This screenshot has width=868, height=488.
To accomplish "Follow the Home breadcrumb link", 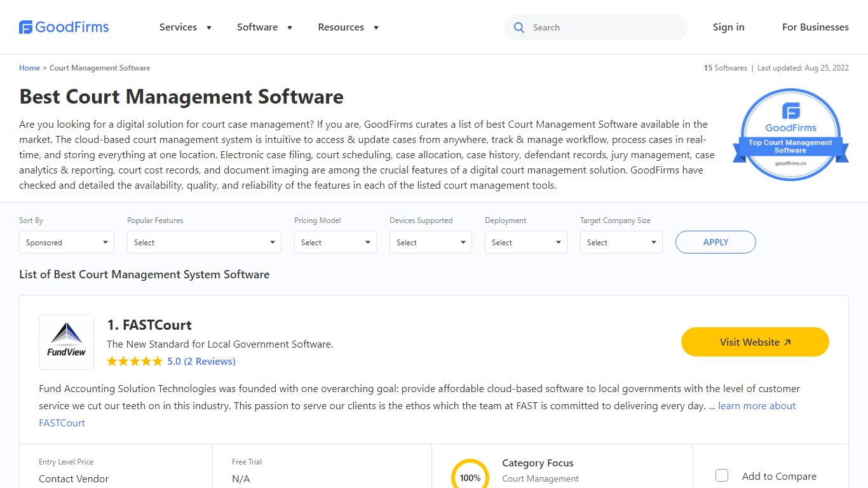I will tap(29, 68).
